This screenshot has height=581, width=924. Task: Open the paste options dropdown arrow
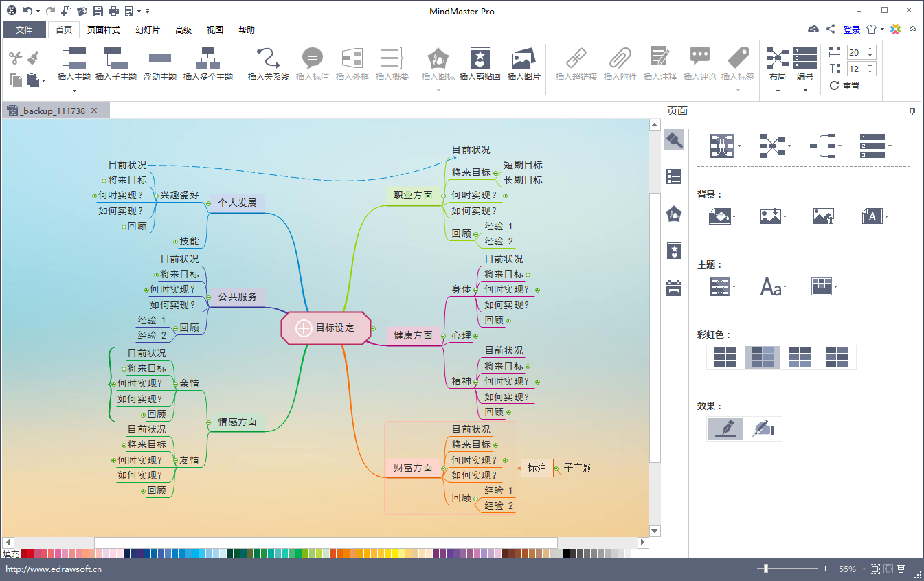coord(43,81)
